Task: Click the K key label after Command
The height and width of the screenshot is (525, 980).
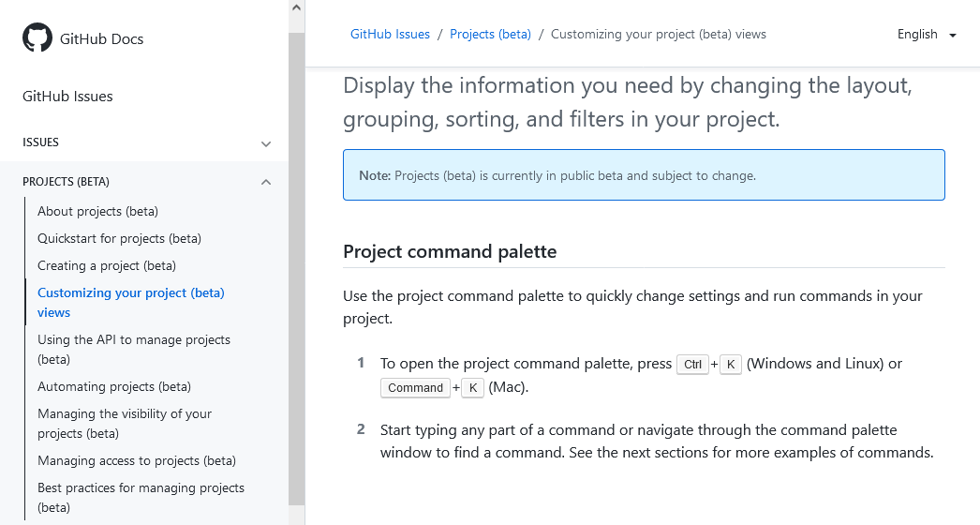Action: click(473, 388)
